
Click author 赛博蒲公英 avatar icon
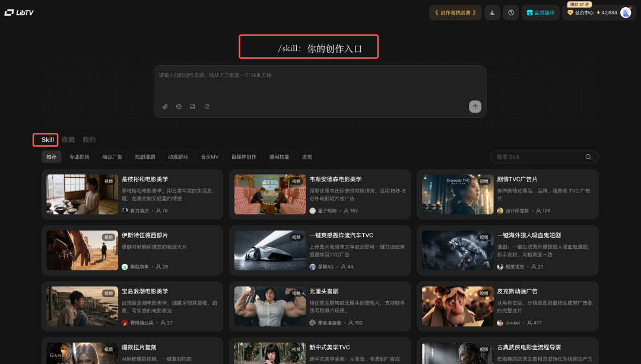pyautogui.click(x=125, y=323)
